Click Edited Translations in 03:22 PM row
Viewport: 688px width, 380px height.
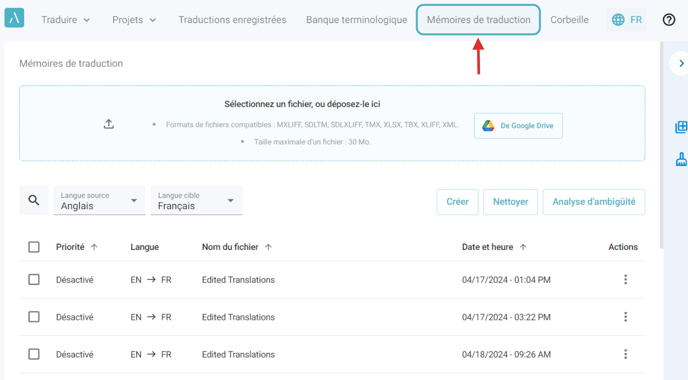point(238,317)
